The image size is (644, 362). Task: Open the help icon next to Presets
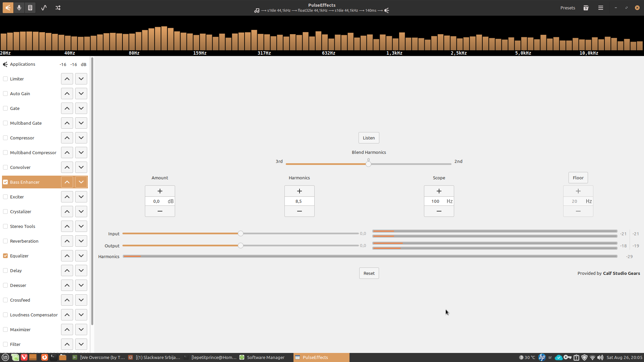point(586,8)
